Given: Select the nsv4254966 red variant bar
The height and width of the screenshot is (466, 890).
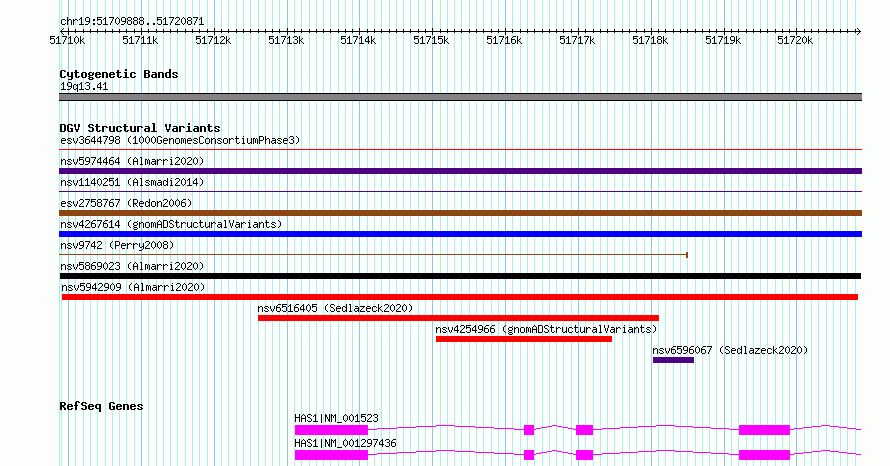Looking at the screenshot, I should tap(524, 339).
